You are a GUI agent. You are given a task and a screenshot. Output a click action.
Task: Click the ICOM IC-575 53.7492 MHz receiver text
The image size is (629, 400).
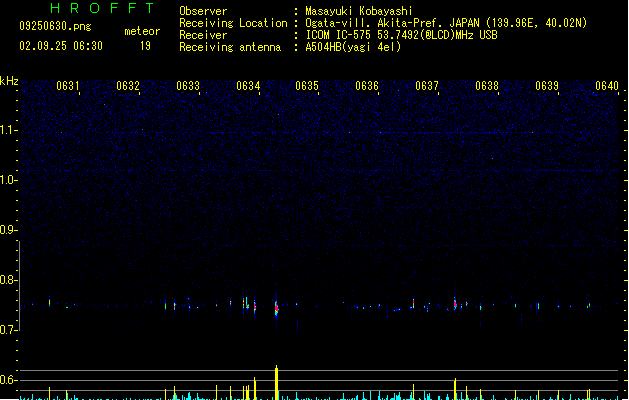pos(402,35)
